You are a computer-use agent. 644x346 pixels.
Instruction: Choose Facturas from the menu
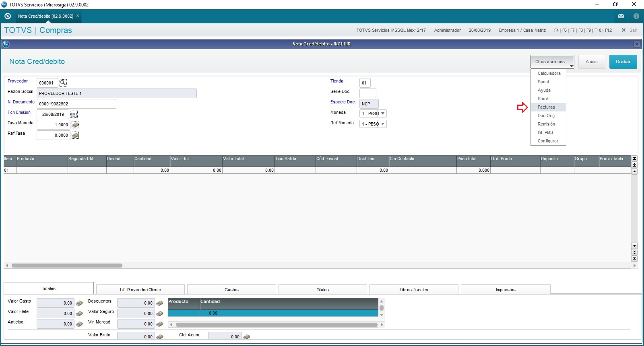coord(549,107)
